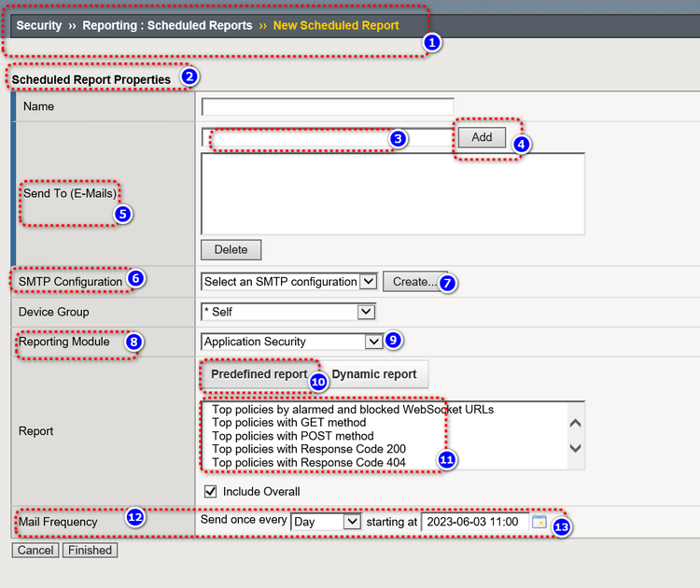This screenshot has height=588, width=700.
Task: Click the starting at date field
Action: click(x=474, y=523)
